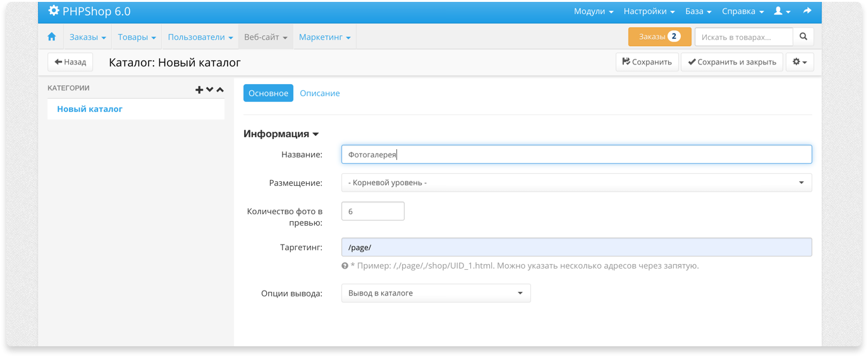The image size is (868, 357).
Task: Open the Справка menu
Action: coord(743,11)
